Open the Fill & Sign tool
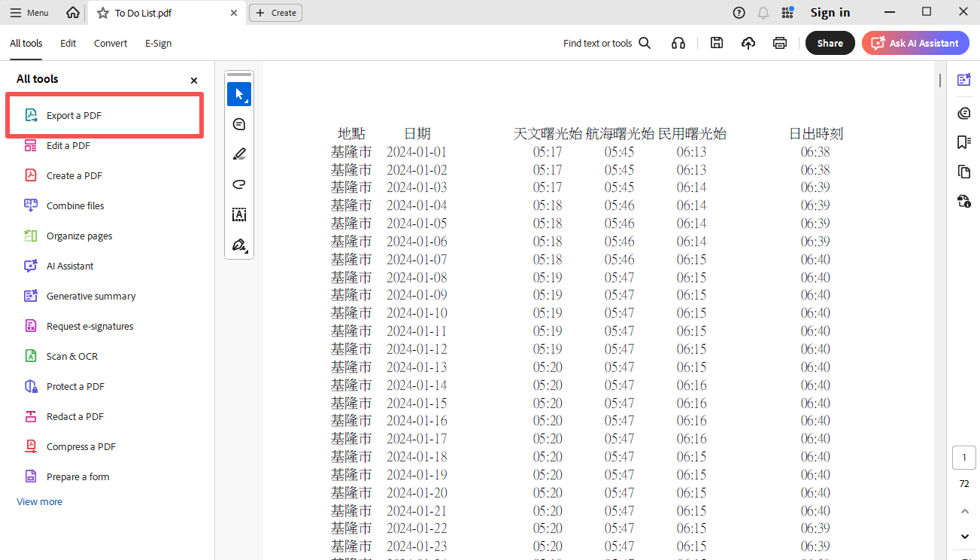The width and height of the screenshot is (980, 560). 239,245
